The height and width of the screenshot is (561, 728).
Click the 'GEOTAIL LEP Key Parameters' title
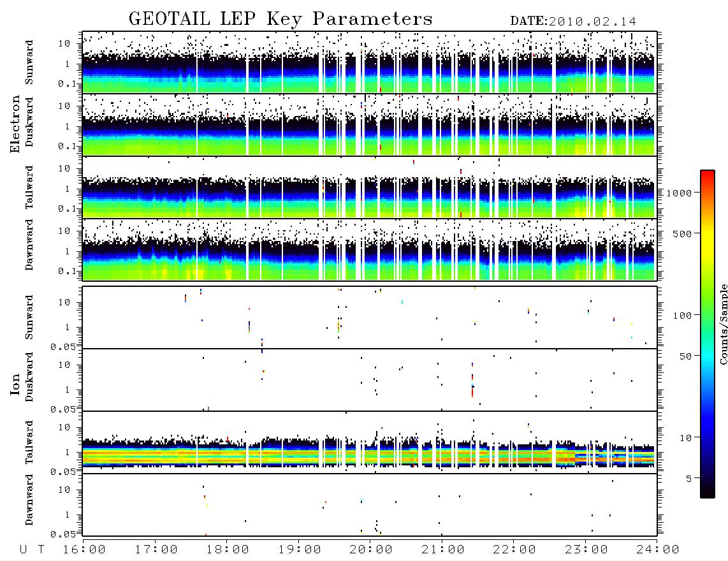point(280,19)
